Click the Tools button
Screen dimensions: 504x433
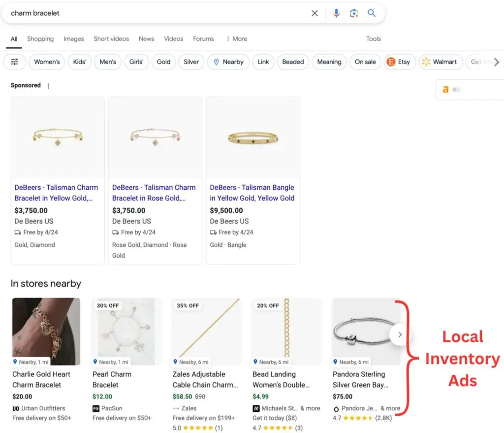tap(374, 39)
